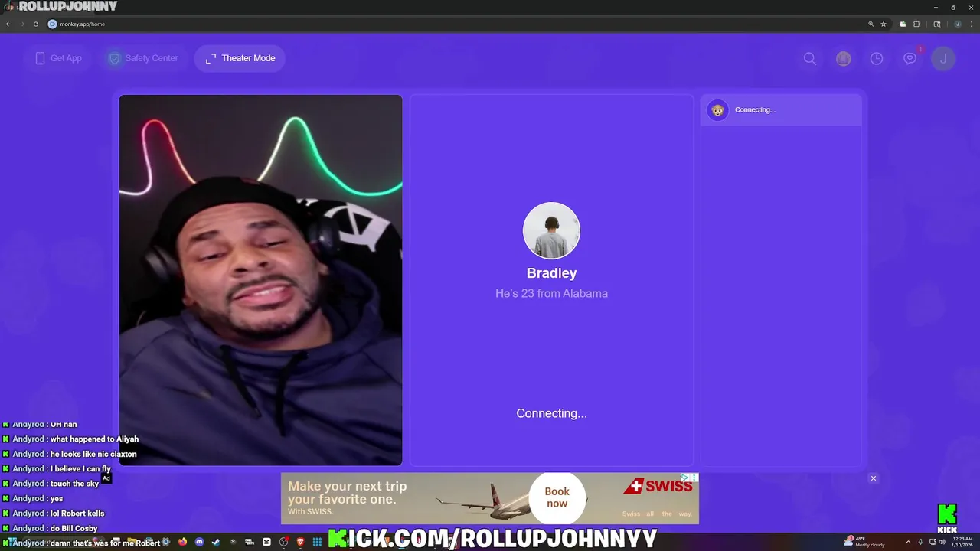Image resolution: width=980 pixels, height=551 pixels.
Task: Reload the monkey.app page
Action: click(35, 24)
